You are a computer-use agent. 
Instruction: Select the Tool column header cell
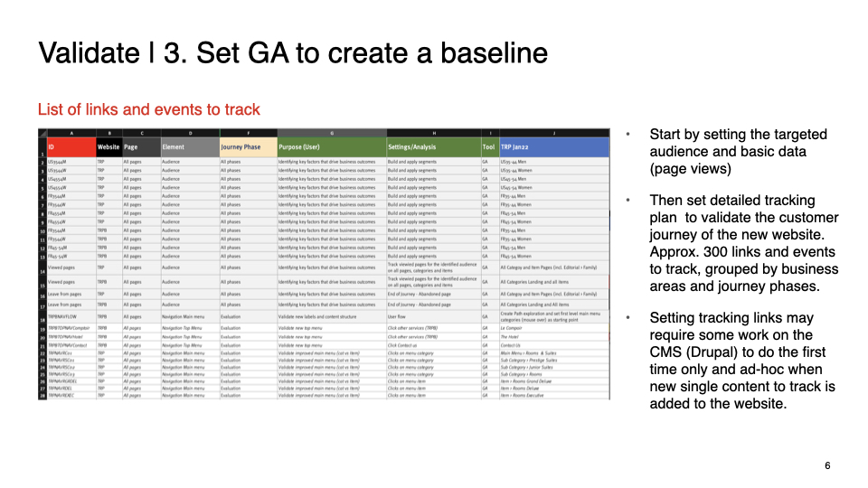(488, 146)
